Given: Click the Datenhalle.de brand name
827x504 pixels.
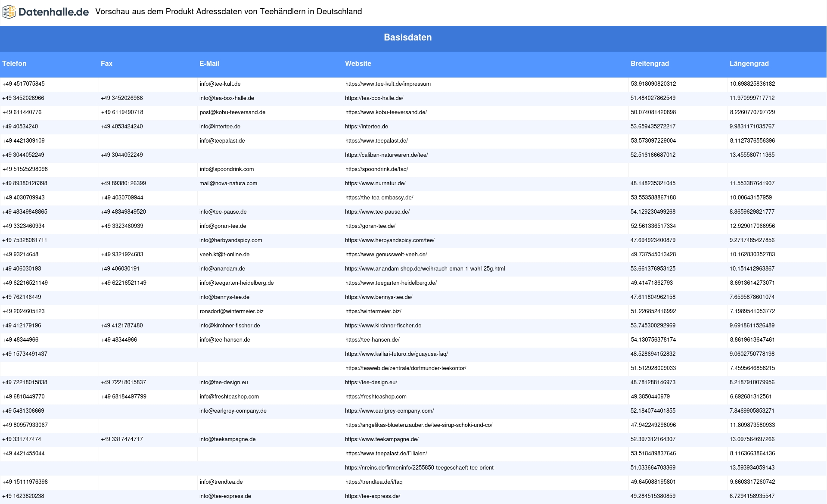Looking at the screenshot, I should (x=54, y=12).
